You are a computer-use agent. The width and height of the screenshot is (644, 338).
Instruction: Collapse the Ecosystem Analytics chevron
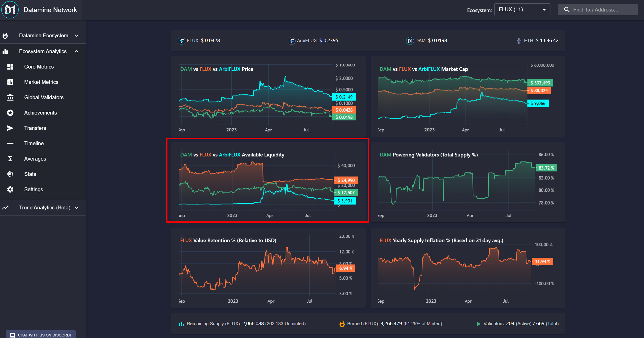[77, 51]
